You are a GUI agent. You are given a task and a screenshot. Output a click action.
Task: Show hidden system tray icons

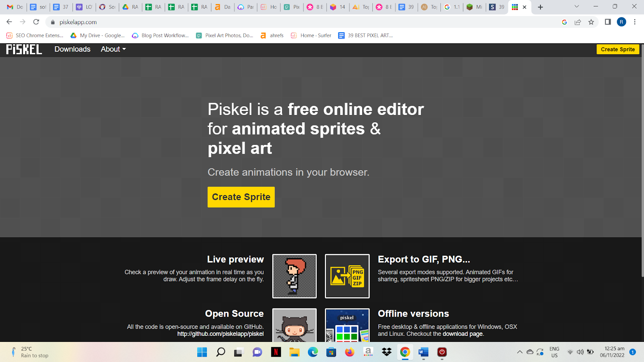tap(520, 352)
